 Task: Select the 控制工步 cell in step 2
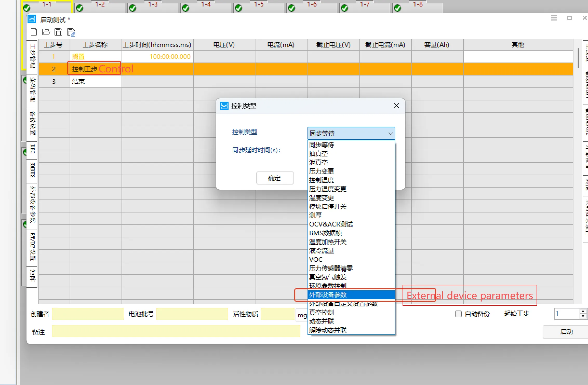coord(96,69)
